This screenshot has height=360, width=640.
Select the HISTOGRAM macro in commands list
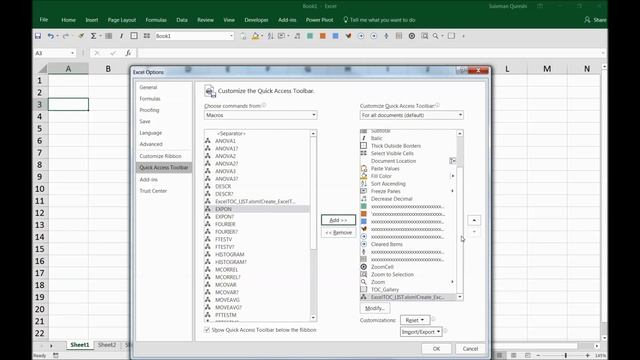point(257,254)
